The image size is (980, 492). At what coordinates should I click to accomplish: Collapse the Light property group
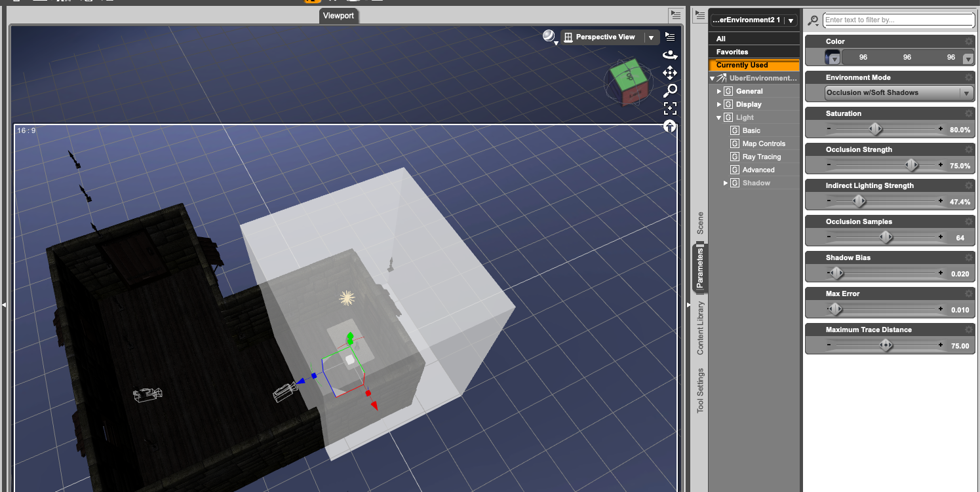tap(719, 118)
